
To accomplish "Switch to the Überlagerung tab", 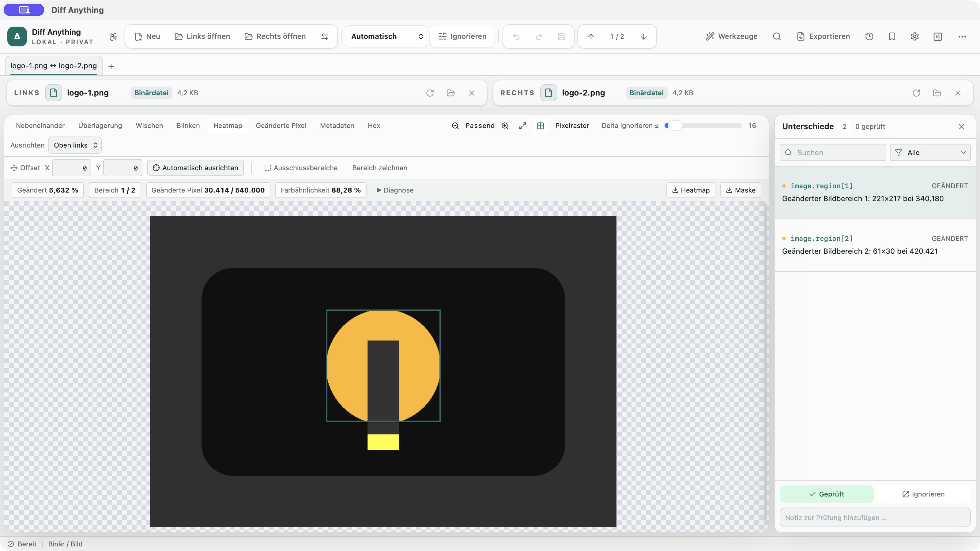I will pos(100,126).
